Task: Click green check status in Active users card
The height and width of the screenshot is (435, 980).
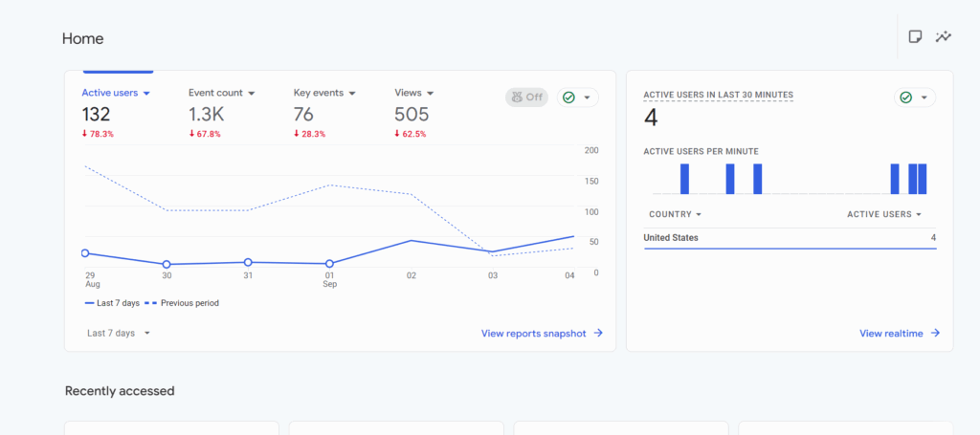Action: click(577, 97)
